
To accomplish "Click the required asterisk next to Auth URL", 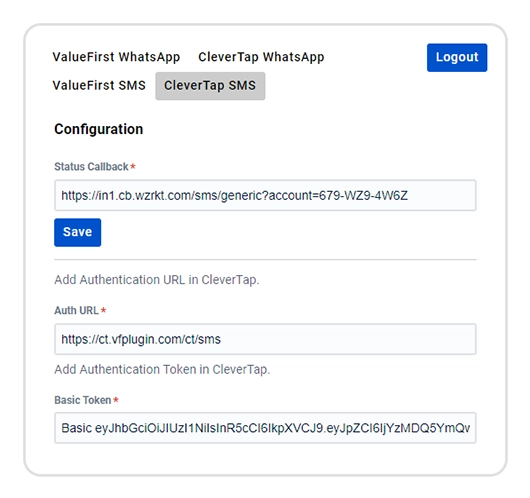I will (x=103, y=310).
